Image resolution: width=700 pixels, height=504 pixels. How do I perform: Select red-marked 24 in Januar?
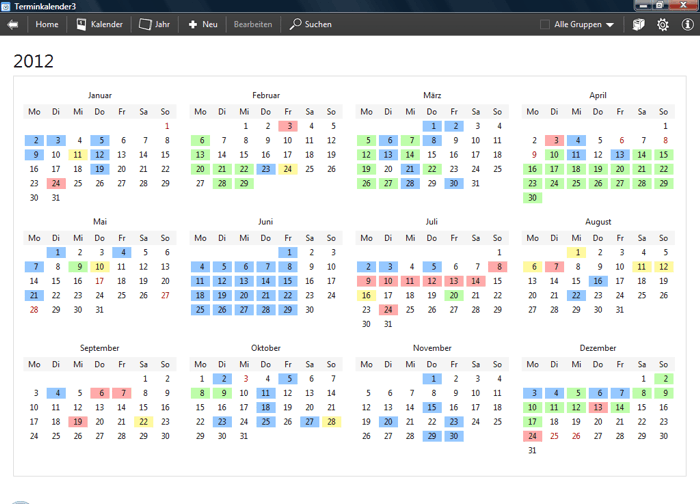pos(56,184)
